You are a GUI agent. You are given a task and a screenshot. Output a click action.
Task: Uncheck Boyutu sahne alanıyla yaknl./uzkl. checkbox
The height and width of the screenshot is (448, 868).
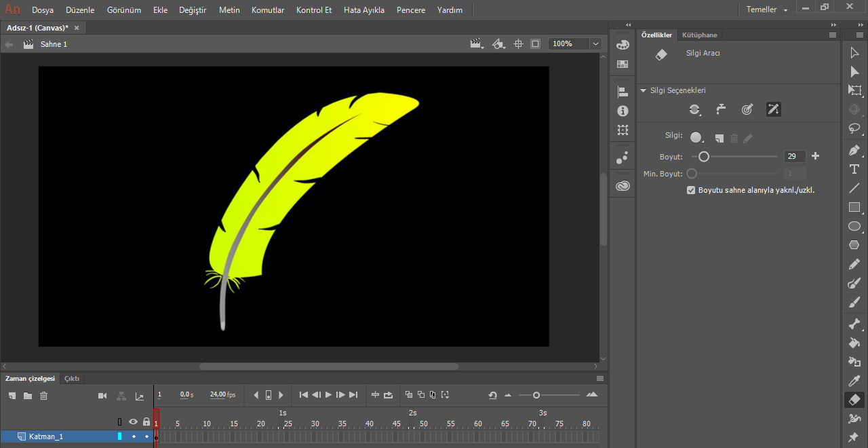coord(691,191)
